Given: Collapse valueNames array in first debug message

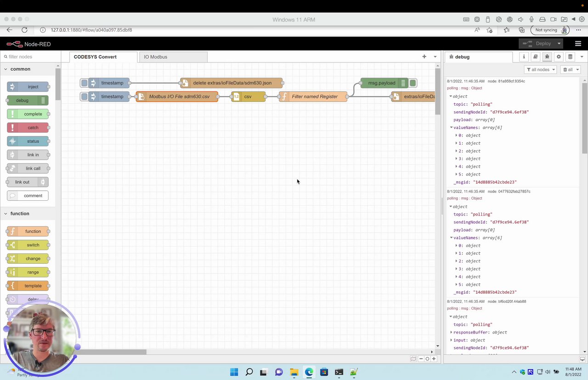Looking at the screenshot, I should (x=452, y=128).
